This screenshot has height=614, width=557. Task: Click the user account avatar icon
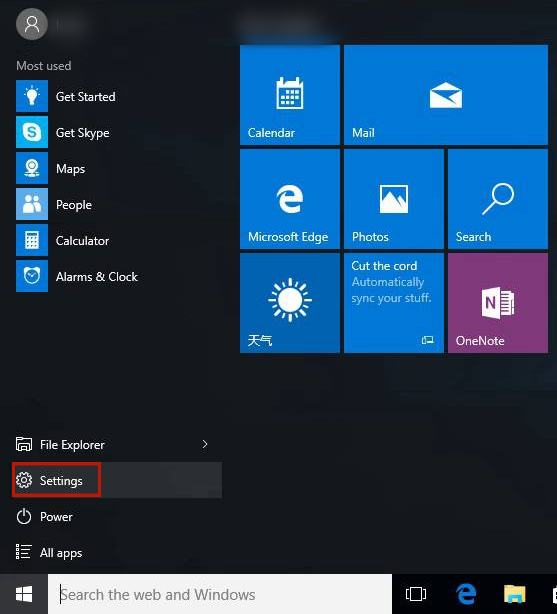point(32,24)
